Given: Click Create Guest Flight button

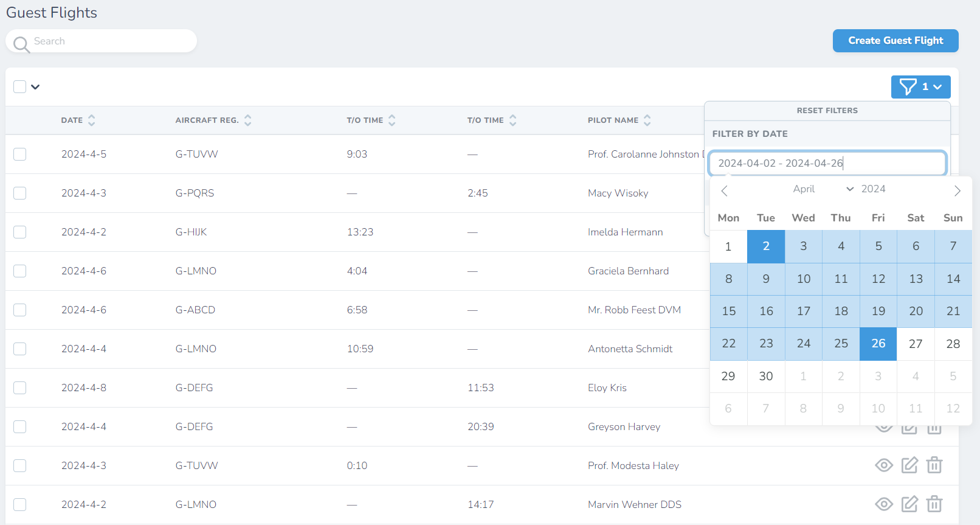Looking at the screenshot, I should point(895,41).
